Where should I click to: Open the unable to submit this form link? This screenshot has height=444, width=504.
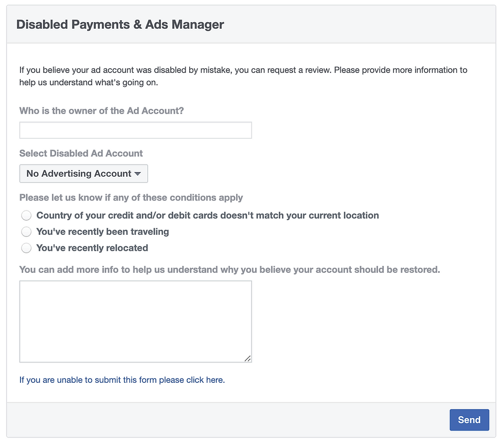(x=122, y=380)
